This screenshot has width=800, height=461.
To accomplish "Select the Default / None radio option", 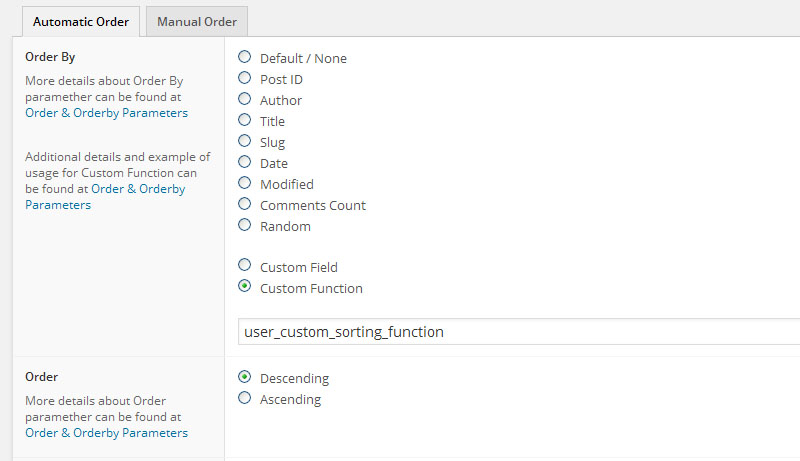I will (244, 57).
